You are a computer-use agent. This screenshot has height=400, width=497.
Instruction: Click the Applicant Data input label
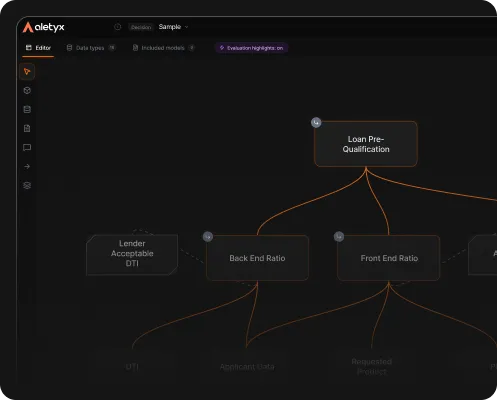247,367
